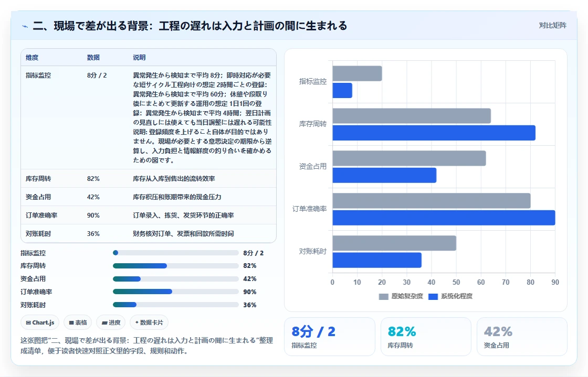Image resolution: width=588 pixels, height=377 pixels.
Task: Open the 8分 / 2 指标监控 data card
Action: 330,337
